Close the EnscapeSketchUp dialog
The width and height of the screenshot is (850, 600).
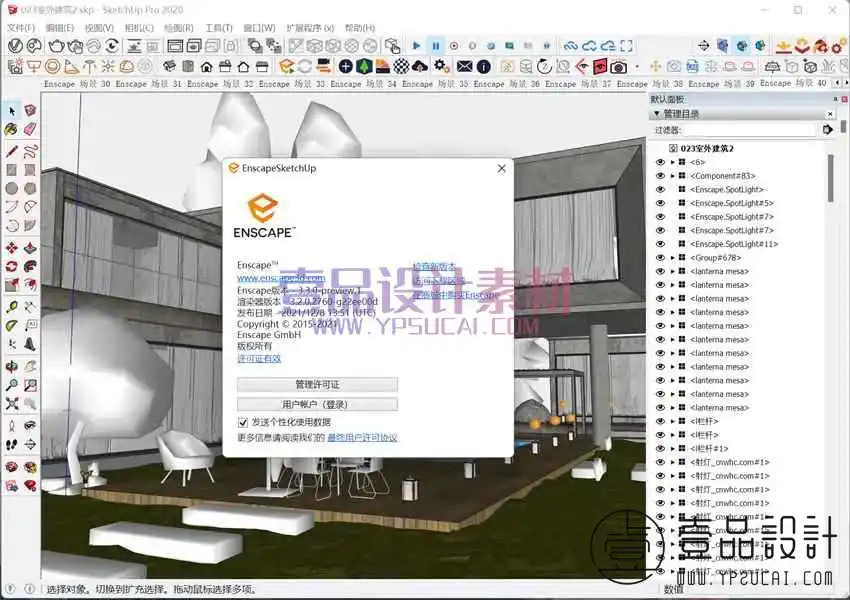[x=501, y=169]
